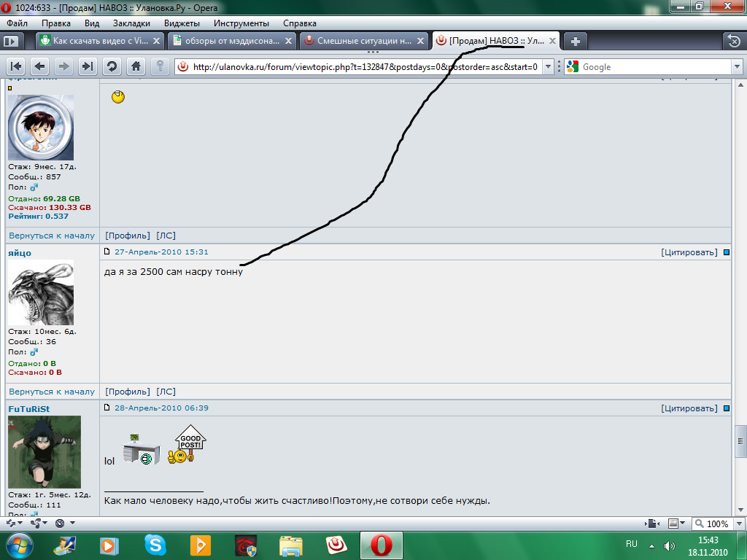Viewport: 747px width, 560px height.
Task: Open the Инструменты menu
Action: point(241,23)
